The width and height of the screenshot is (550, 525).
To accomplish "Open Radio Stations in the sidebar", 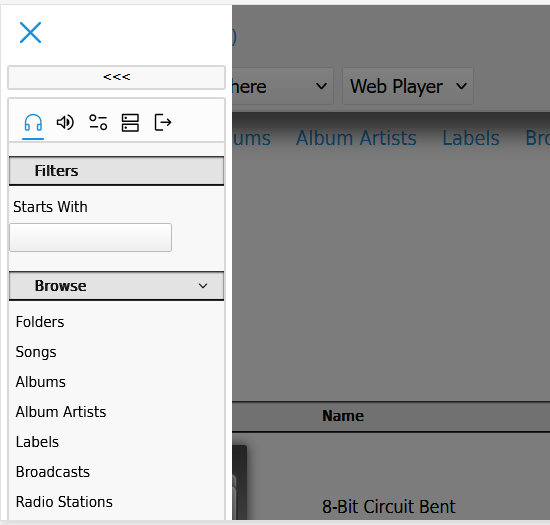I will point(64,502).
